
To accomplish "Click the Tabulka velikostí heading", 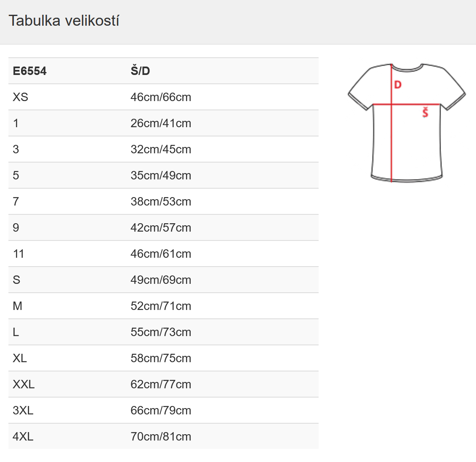I will (x=64, y=21).
